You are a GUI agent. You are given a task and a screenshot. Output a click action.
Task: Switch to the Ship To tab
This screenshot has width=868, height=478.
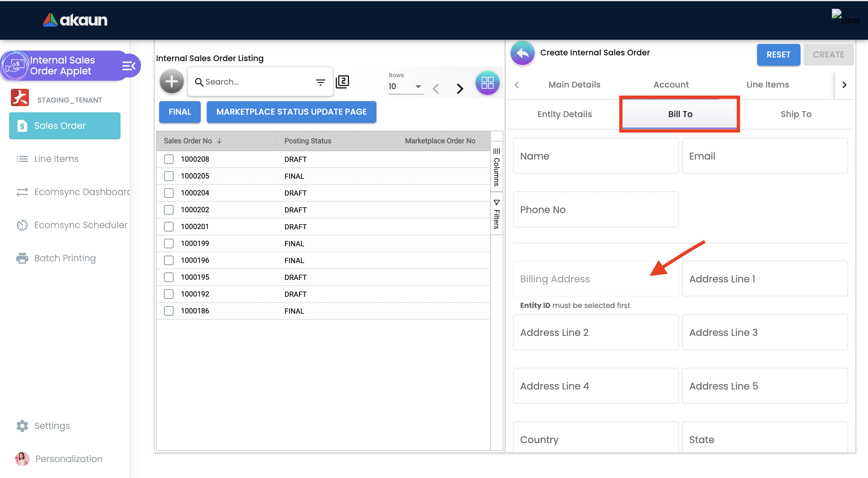(x=796, y=114)
